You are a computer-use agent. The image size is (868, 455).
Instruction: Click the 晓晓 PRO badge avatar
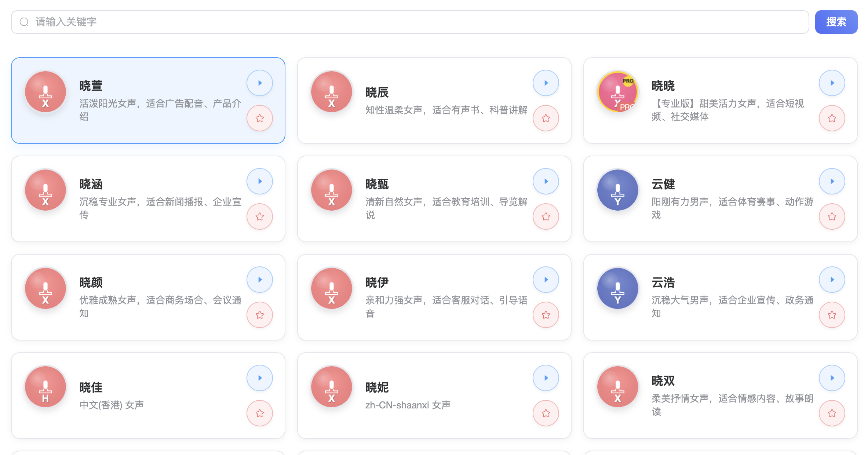tap(618, 92)
